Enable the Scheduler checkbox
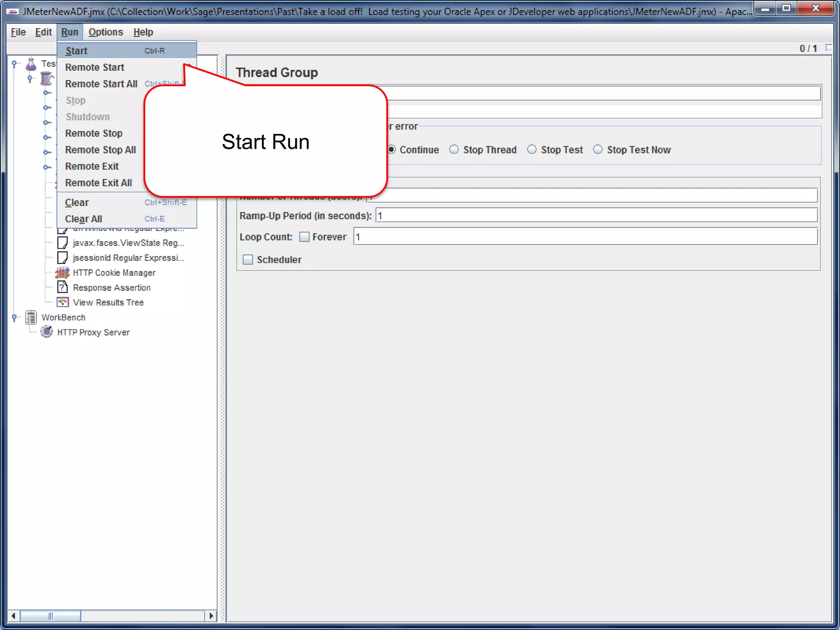Screen dimensions: 840x630 click(x=248, y=260)
